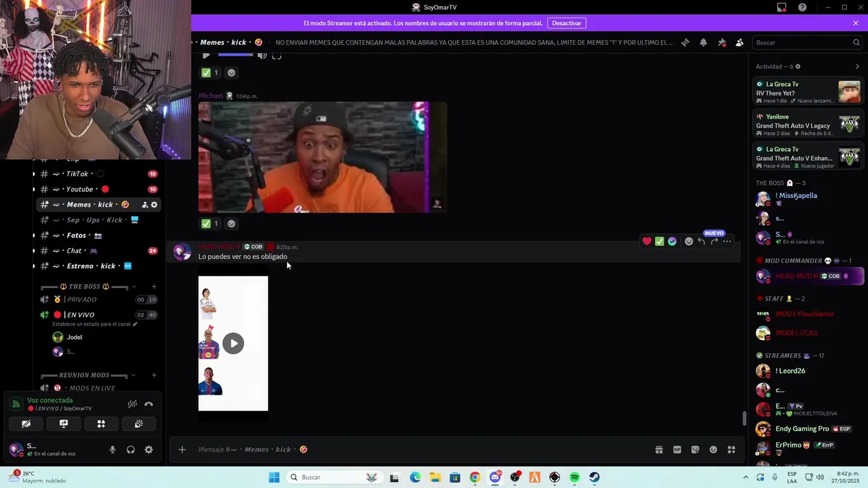Open the EN VIVO voice channel

tap(98, 314)
